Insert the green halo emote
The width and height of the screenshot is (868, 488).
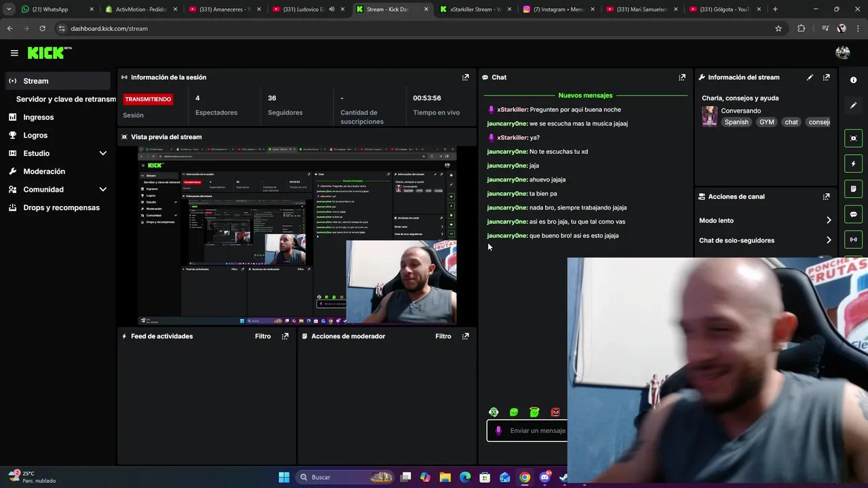pyautogui.click(x=534, y=412)
